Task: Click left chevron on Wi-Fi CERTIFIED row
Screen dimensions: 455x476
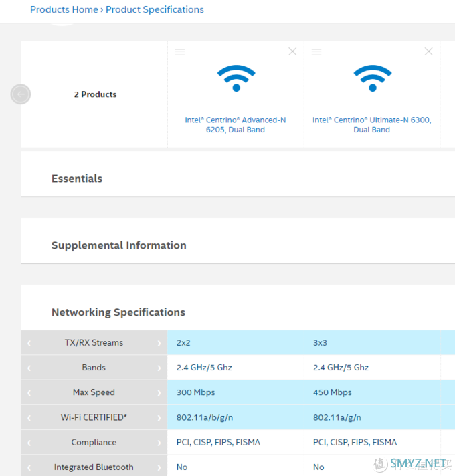Action: coord(29,418)
